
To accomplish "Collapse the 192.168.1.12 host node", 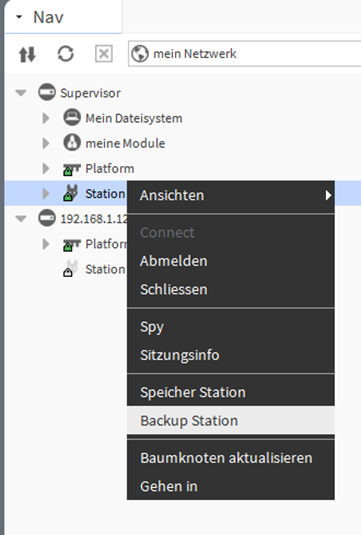I will point(21,219).
